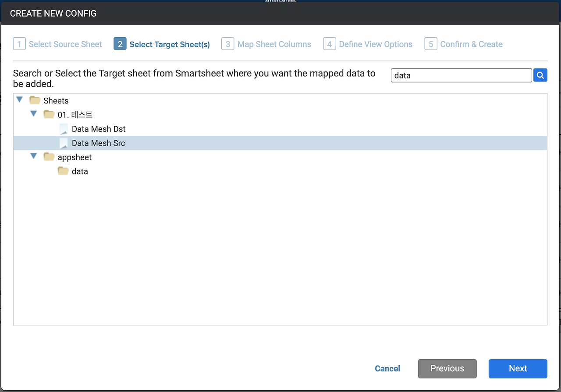
Task: Click the Previous button
Action: (447, 369)
